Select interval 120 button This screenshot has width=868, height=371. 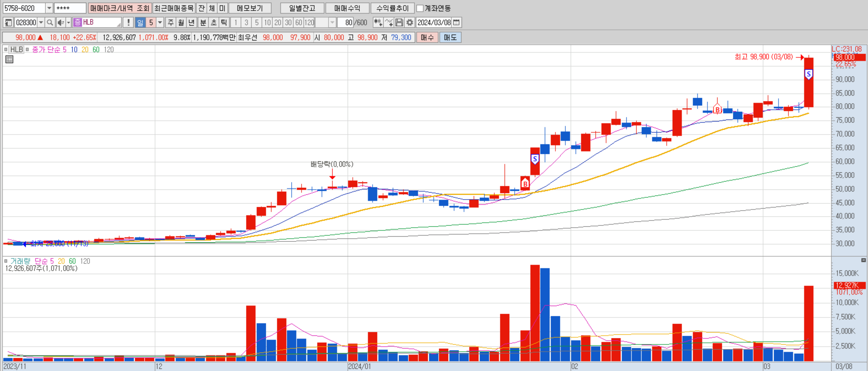310,23
